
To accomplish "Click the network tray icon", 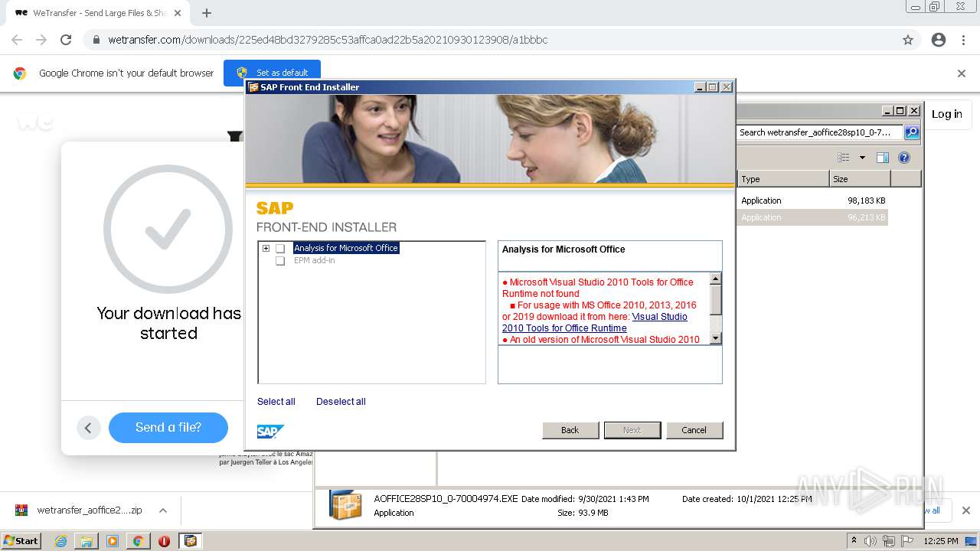I will point(889,541).
